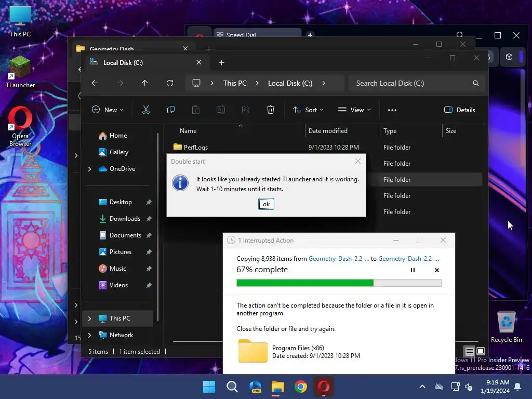Sort by the Name column header
This screenshot has width=532, height=399.
[x=188, y=130]
